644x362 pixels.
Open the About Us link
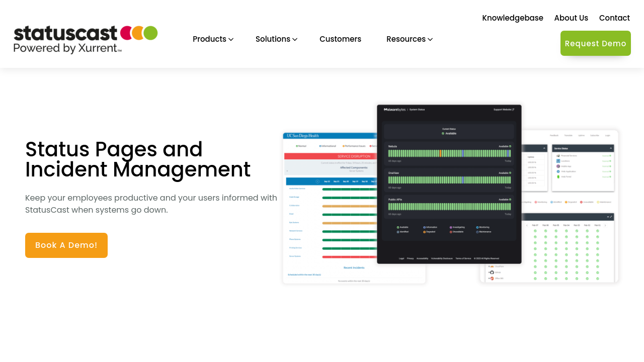571,18
